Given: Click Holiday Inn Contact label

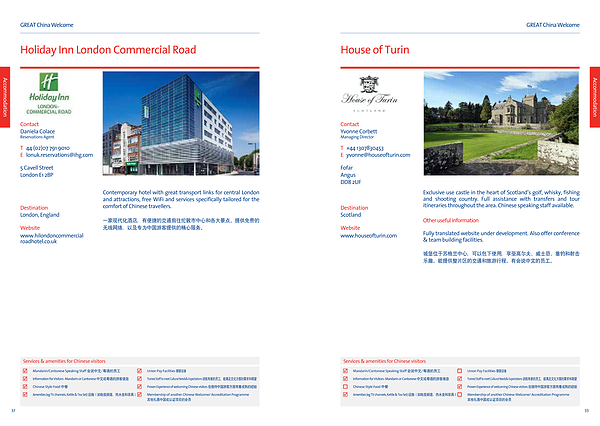Looking at the screenshot, I should click(x=29, y=124).
